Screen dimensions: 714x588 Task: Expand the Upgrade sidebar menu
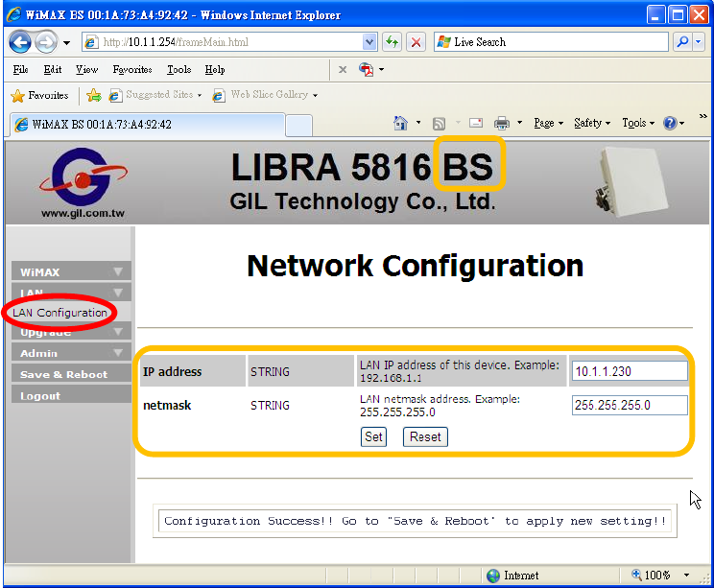click(x=71, y=331)
